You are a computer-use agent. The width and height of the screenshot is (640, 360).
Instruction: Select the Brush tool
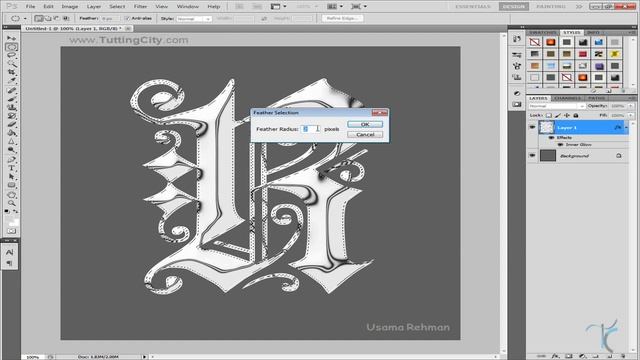coord(11,99)
